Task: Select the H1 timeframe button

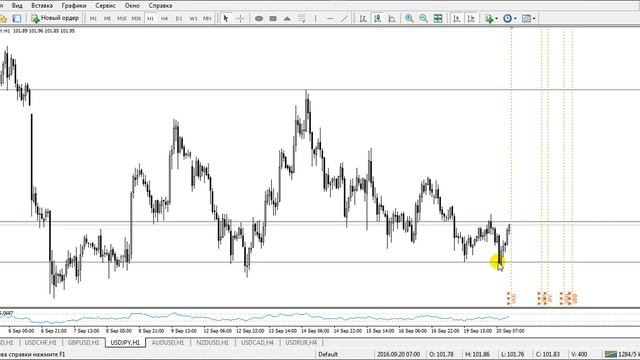Action: coord(151,18)
